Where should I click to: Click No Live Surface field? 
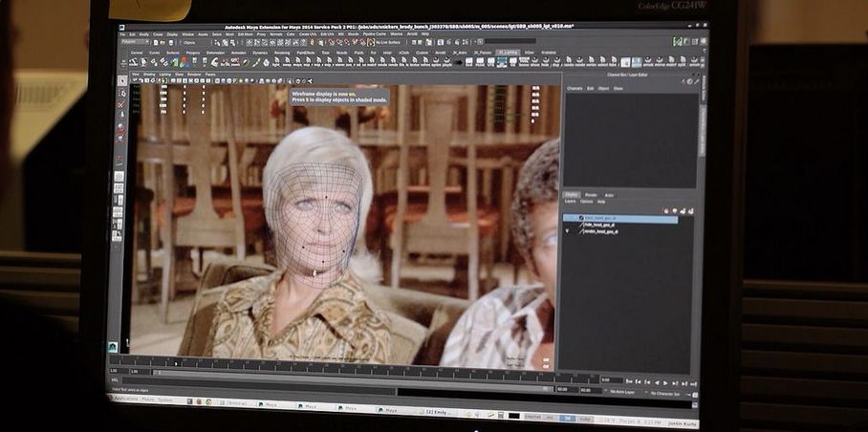click(x=387, y=43)
